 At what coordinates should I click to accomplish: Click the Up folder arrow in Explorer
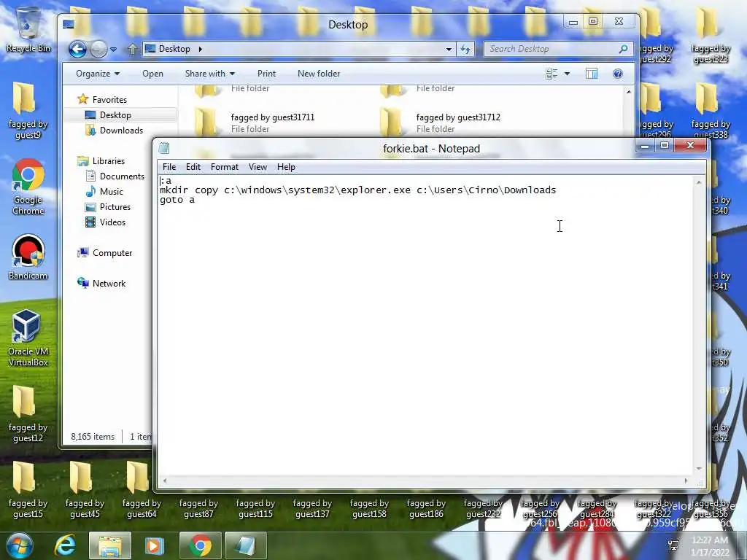(x=133, y=49)
